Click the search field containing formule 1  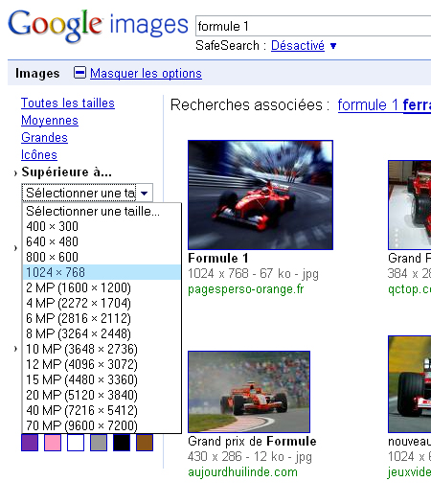tap(313, 26)
